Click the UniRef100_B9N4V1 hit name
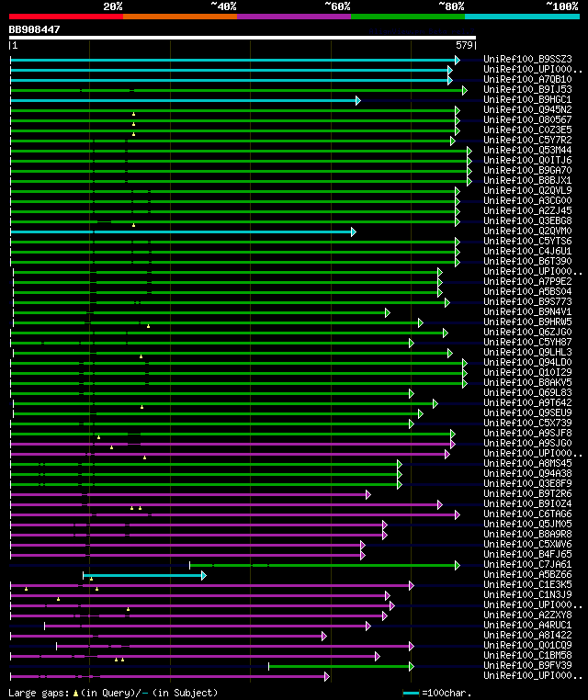 click(x=527, y=311)
